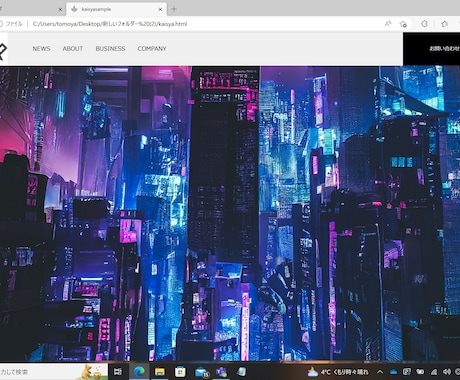The image size is (460, 380).
Task: Open Microsoft Edge from the taskbar
Action: tap(139, 371)
